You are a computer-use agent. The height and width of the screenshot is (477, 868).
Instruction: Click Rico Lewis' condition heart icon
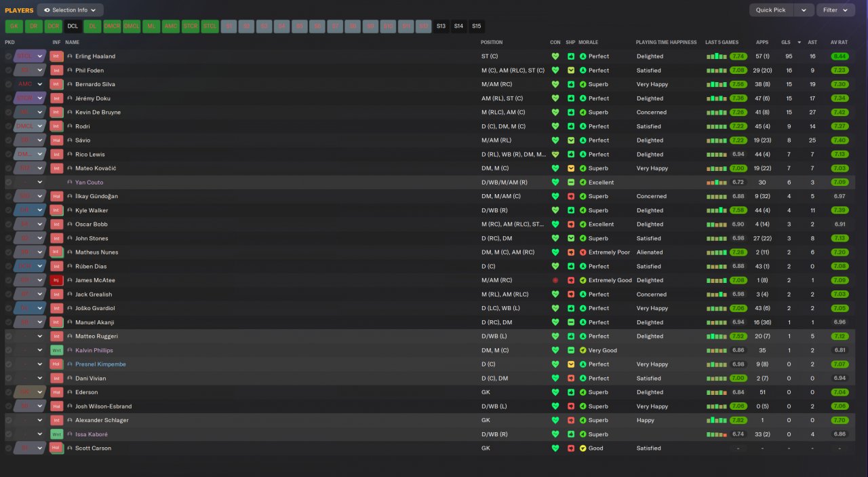[x=555, y=154]
